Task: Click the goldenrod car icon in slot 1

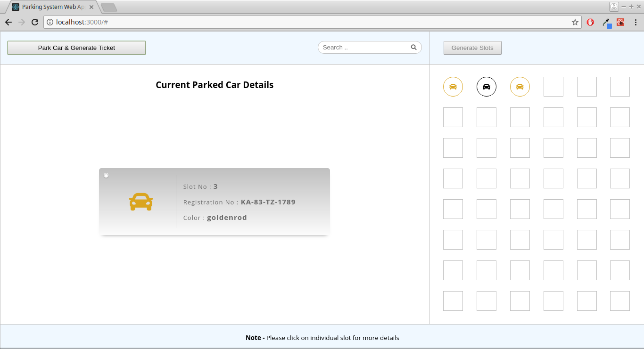Action: [x=453, y=87]
